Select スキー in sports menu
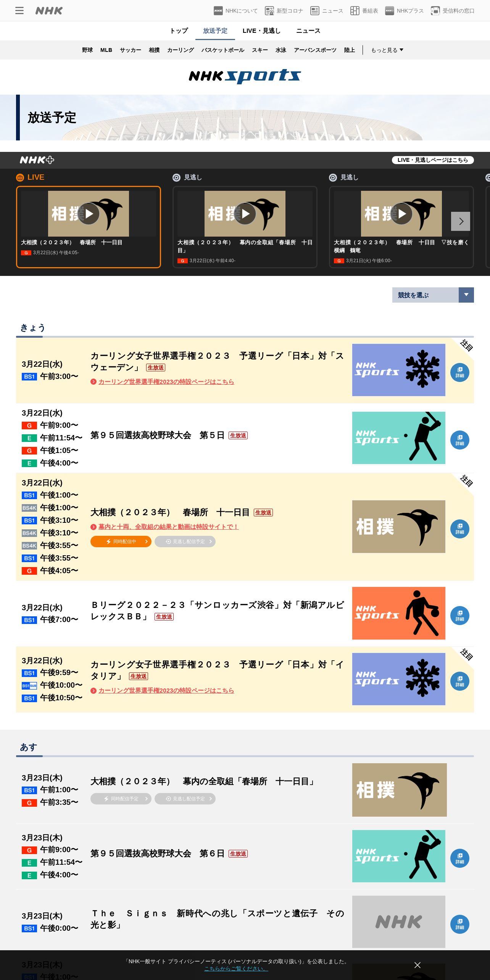The height and width of the screenshot is (980, 490). [x=260, y=50]
